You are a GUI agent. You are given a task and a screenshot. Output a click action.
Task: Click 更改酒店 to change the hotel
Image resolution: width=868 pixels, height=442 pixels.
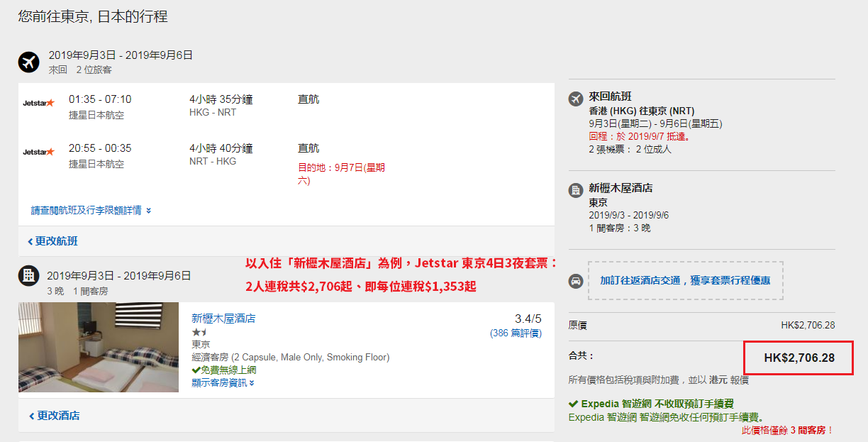point(54,416)
